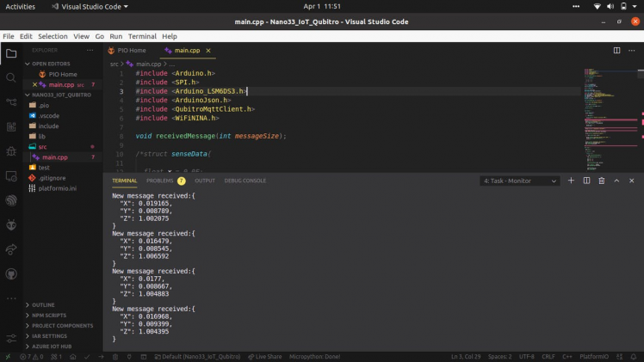Expand the OUTLINE section
The height and width of the screenshot is (362, 644).
tap(43, 305)
